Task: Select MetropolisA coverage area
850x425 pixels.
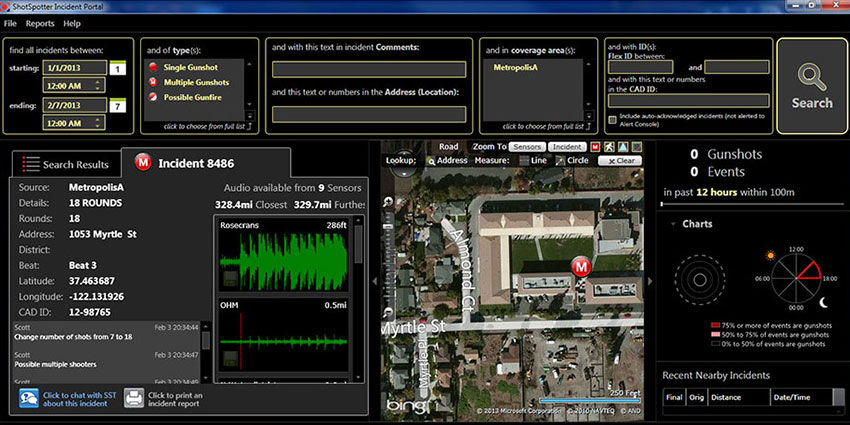Action: pos(516,68)
